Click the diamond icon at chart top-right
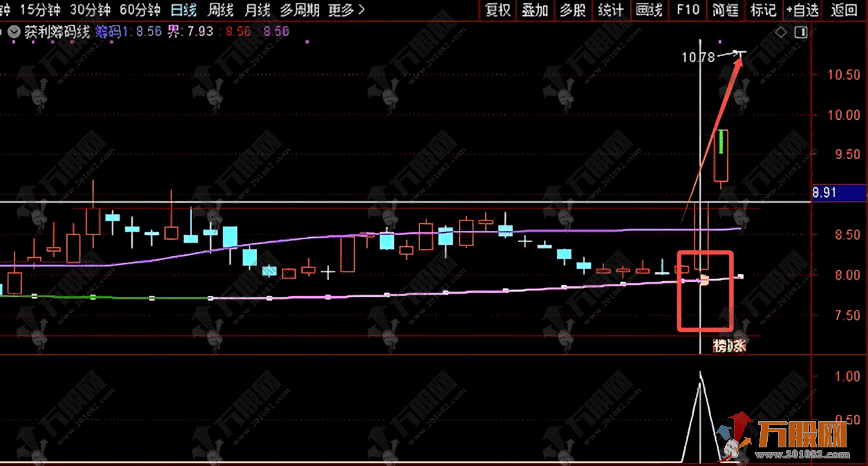 tap(781, 32)
